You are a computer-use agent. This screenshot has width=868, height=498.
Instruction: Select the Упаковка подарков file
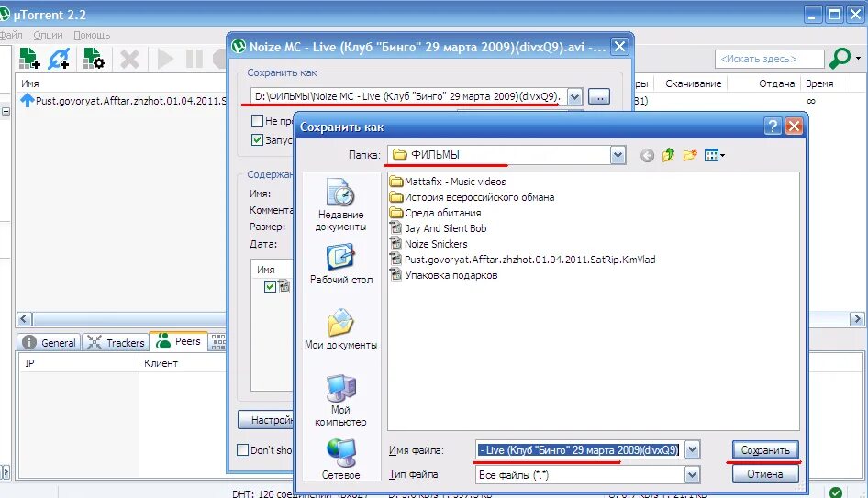pyautogui.click(x=443, y=275)
